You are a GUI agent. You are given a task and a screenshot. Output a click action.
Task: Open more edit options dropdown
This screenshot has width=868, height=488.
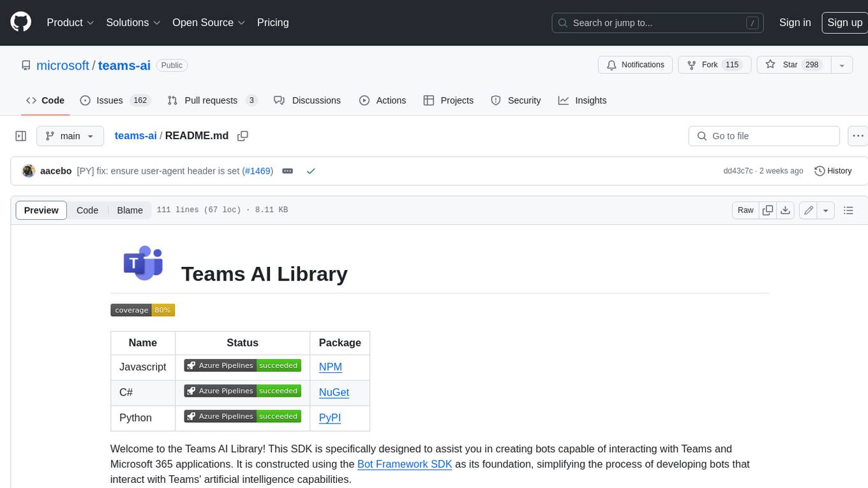(x=826, y=210)
